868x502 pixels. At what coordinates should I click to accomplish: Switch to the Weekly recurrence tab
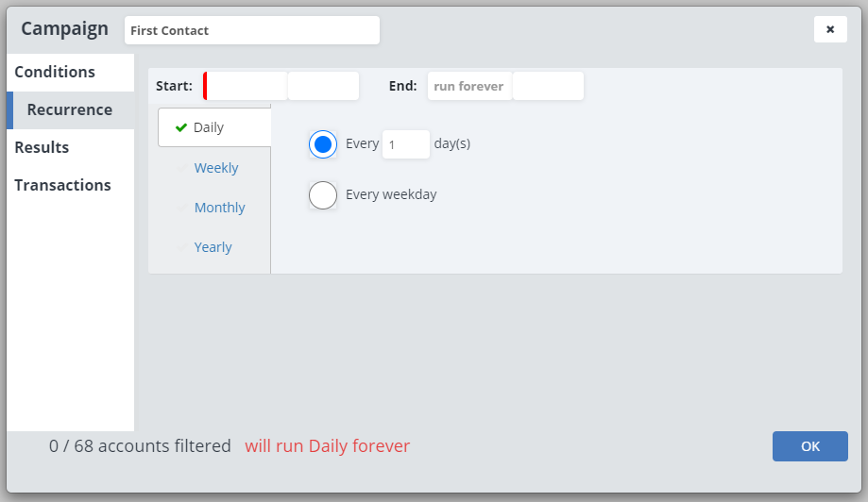tap(216, 168)
